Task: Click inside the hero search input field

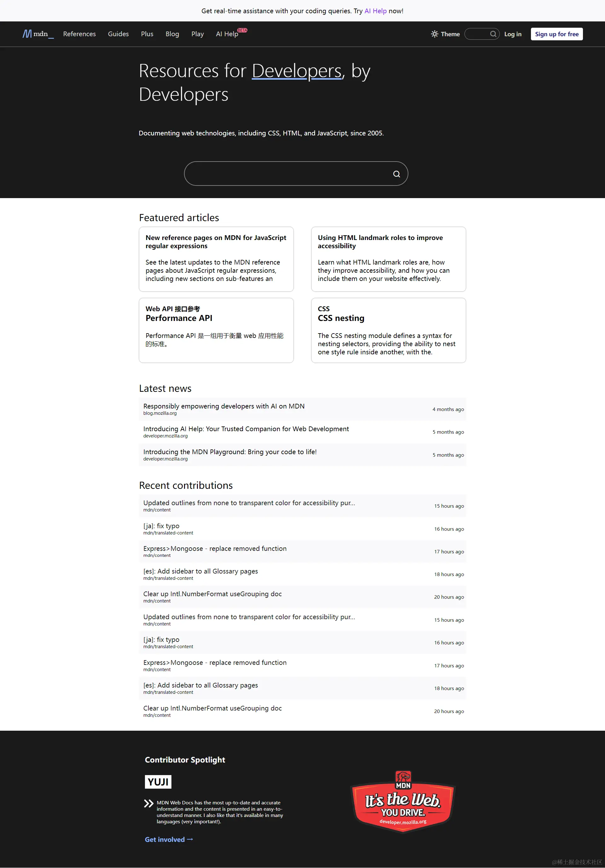Action: (x=287, y=174)
